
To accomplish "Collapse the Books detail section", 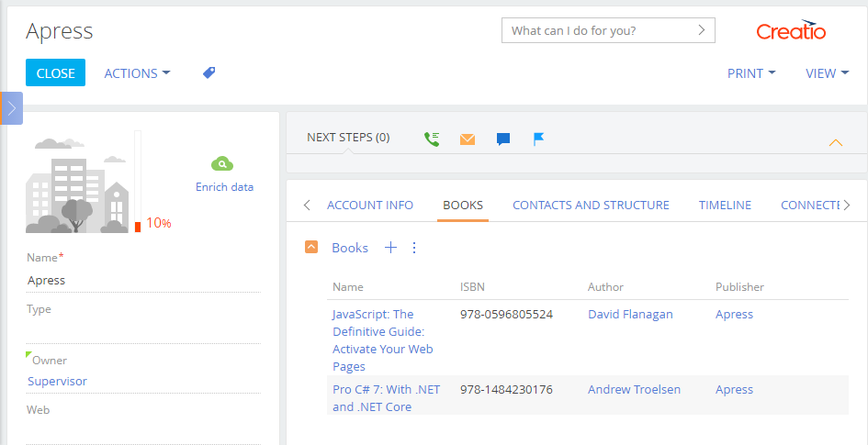I will [311, 247].
